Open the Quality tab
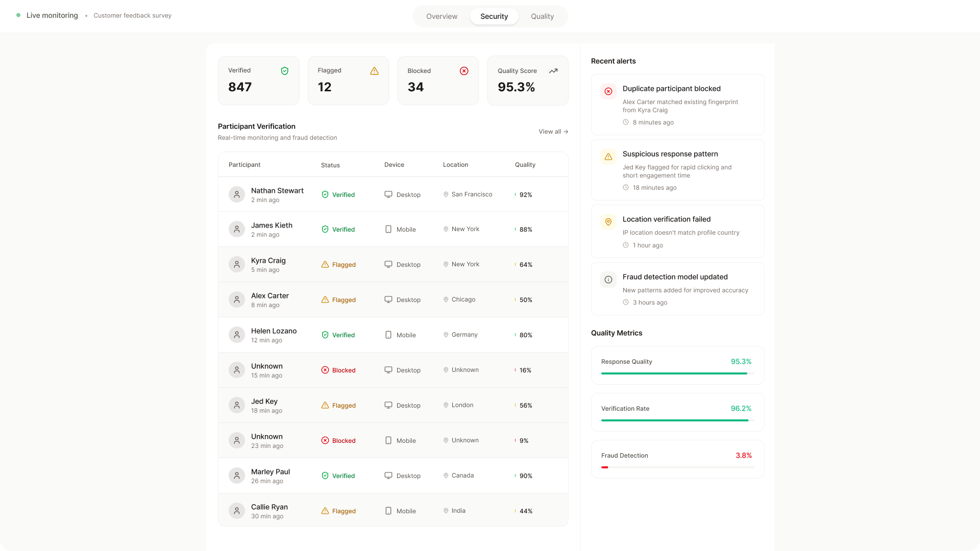The width and height of the screenshot is (980, 551). click(x=542, y=16)
